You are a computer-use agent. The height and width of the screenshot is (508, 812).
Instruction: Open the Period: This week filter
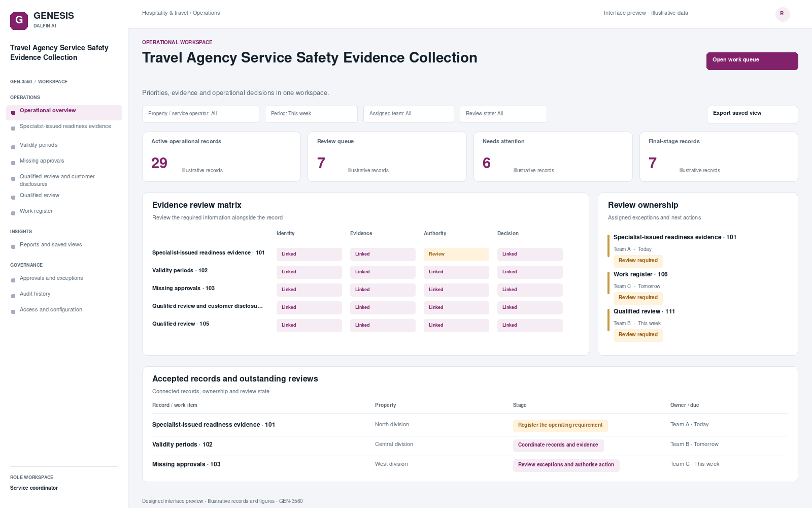pos(311,114)
